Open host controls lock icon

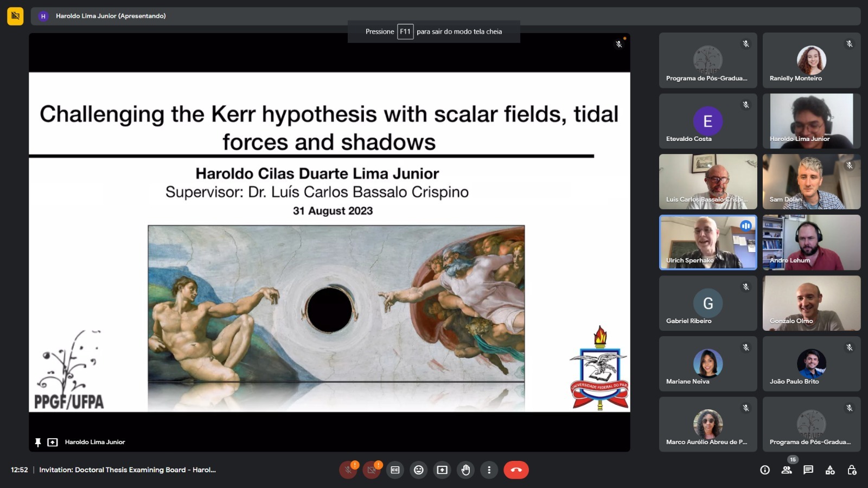(852, 470)
